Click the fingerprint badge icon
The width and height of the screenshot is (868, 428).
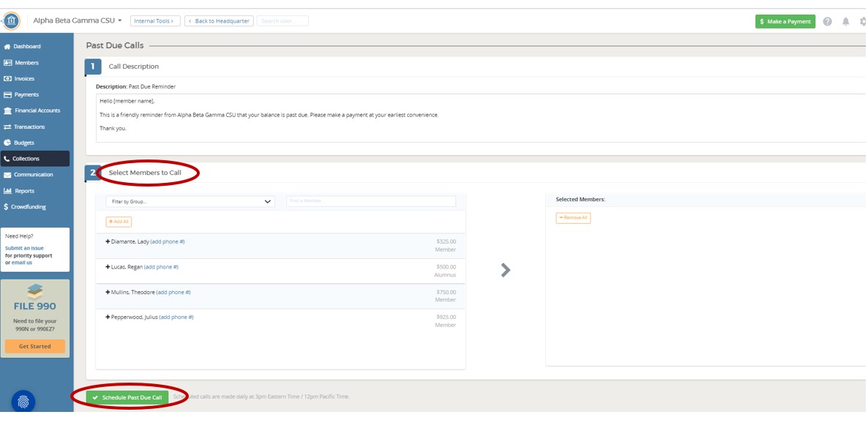point(23,402)
